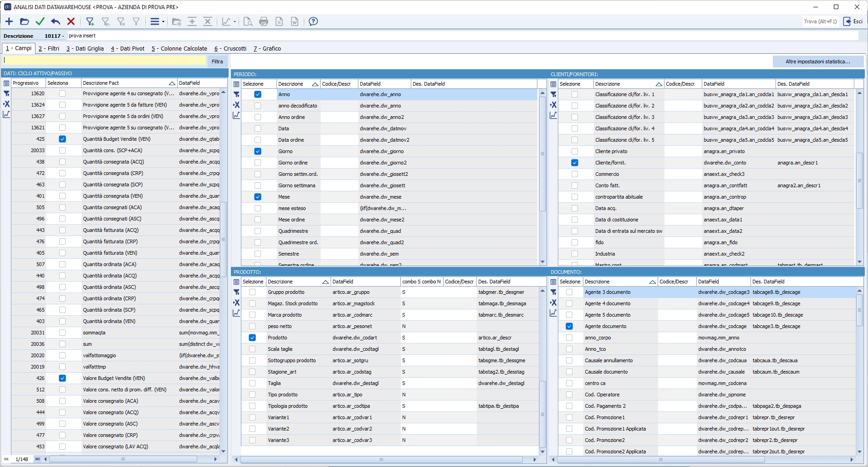Expand the chart icon dropdown arrow
The height and width of the screenshot is (467, 868).
(x=235, y=22)
